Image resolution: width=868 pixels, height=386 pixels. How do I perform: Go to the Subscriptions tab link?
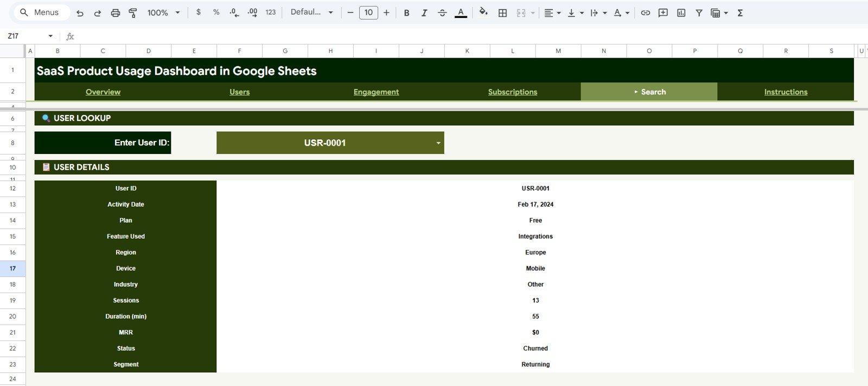pyautogui.click(x=513, y=92)
